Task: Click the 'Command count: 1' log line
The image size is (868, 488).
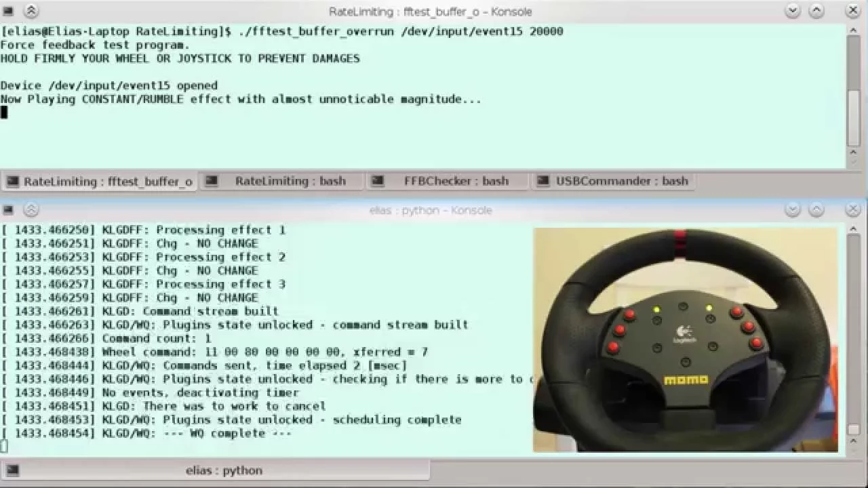Action: 106,338
